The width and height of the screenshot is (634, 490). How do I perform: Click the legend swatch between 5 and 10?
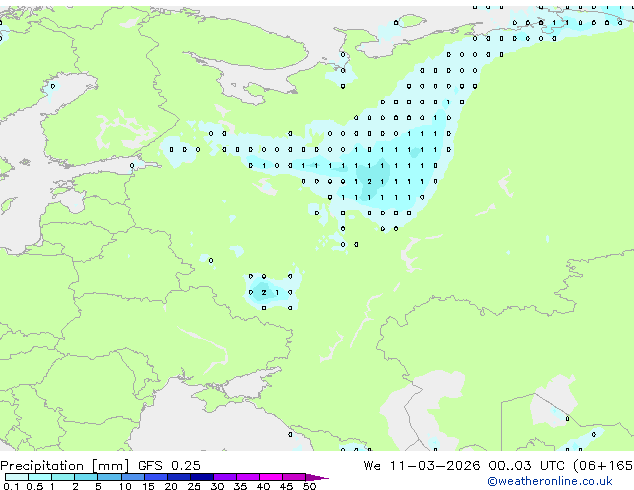pyautogui.click(x=110, y=477)
